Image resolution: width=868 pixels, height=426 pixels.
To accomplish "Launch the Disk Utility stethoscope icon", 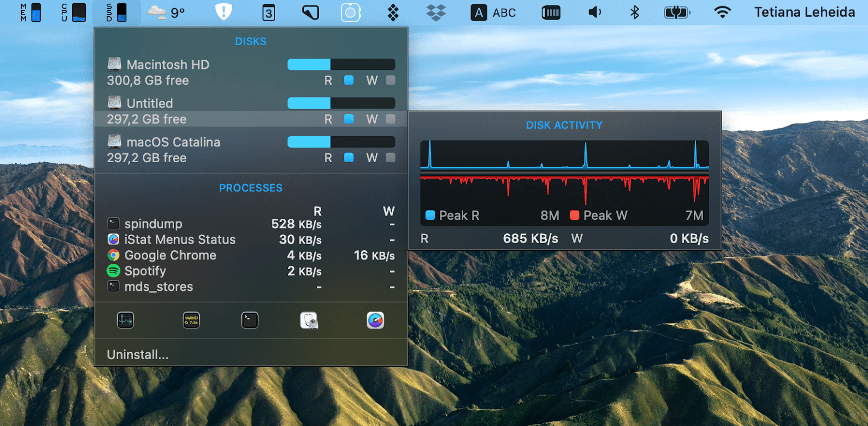I will [309, 320].
